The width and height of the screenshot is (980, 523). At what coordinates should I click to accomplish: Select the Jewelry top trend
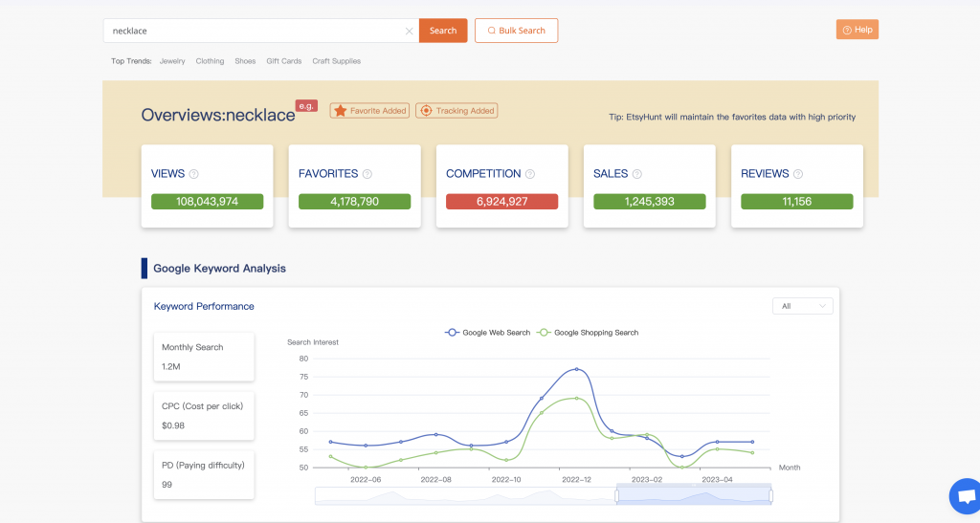click(172, 61)
